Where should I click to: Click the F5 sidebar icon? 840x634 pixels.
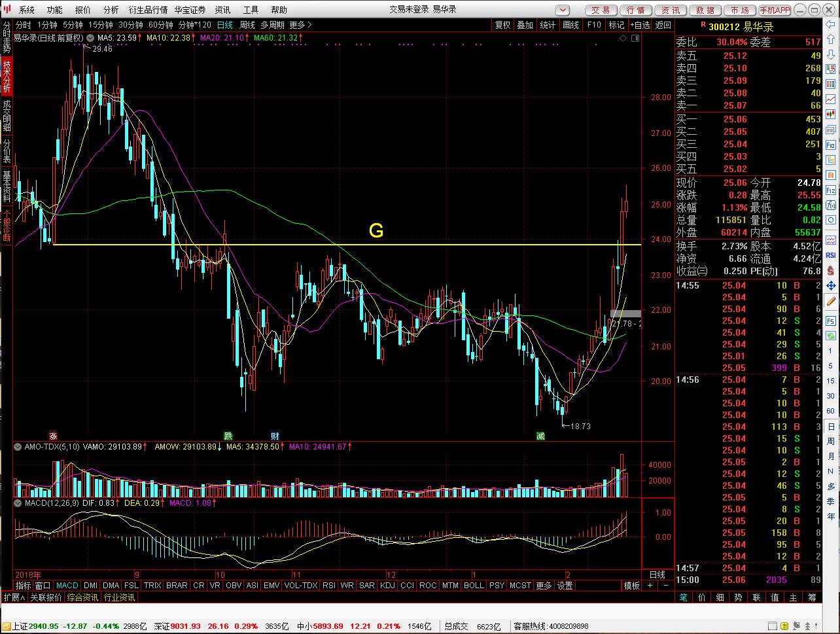pos(831,321)
